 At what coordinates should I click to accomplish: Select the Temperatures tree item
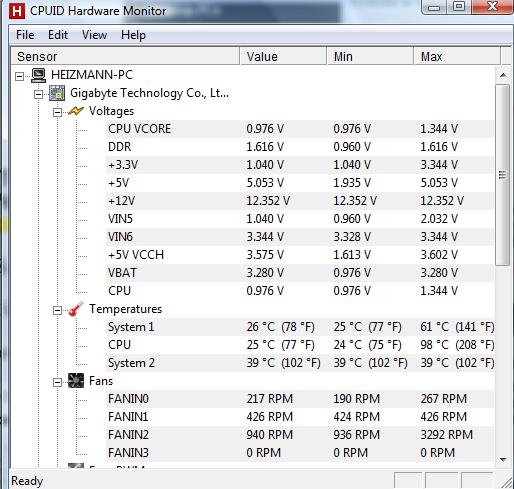pos(125,309)
